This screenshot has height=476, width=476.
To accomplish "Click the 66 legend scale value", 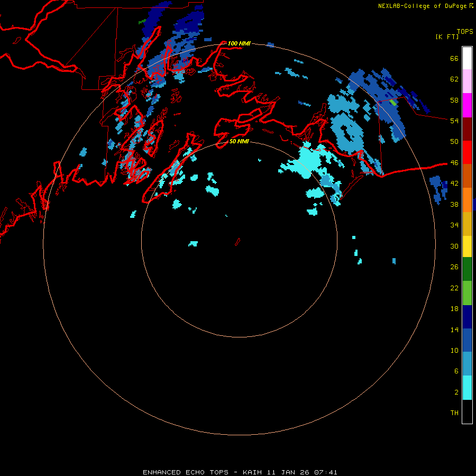I will (454, 58).
